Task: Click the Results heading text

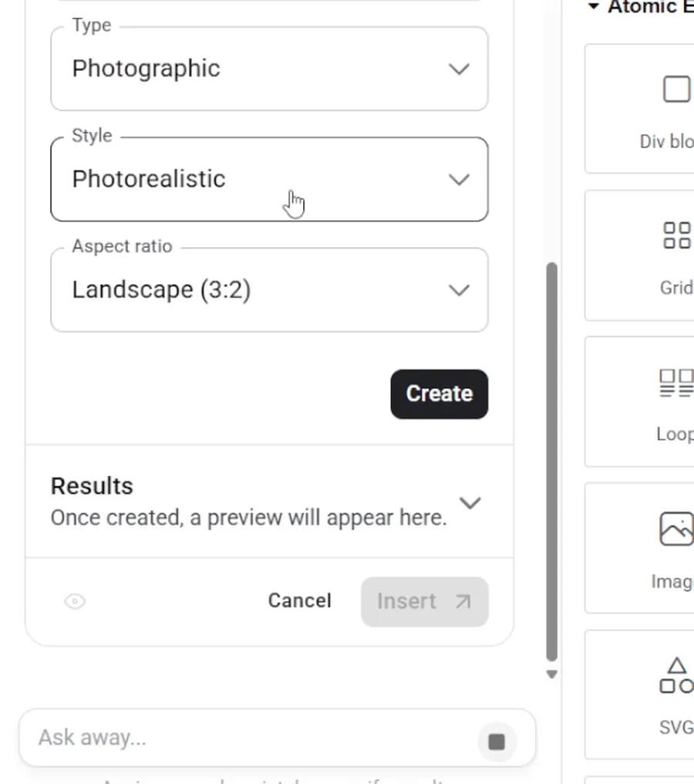Action: (92, 486)
